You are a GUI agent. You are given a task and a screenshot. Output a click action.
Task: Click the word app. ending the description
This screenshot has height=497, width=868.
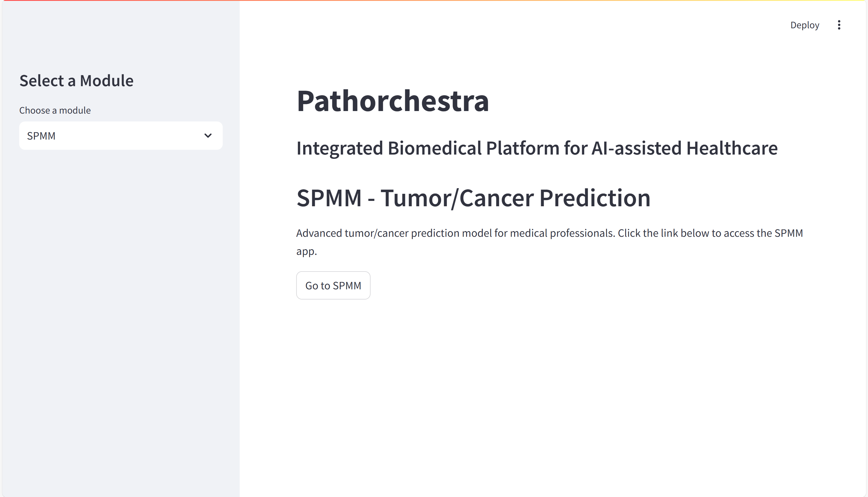click(x=306, y=251)
